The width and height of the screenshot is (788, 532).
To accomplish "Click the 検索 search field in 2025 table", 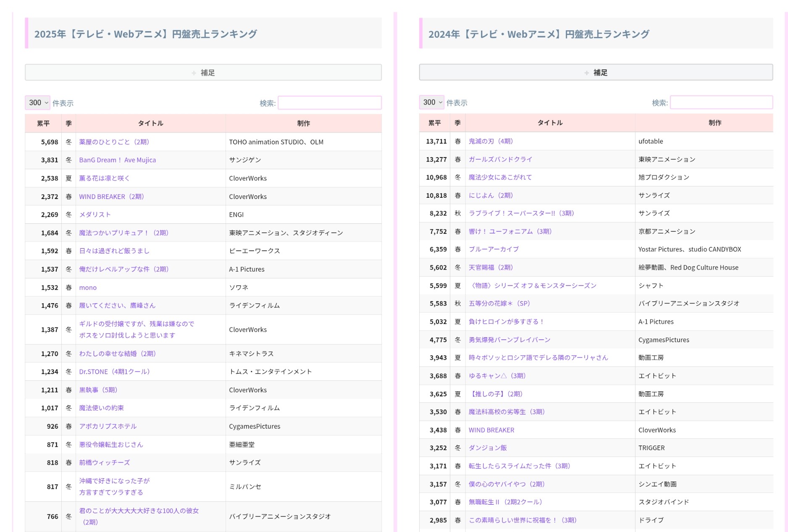I will click(330, 103).
